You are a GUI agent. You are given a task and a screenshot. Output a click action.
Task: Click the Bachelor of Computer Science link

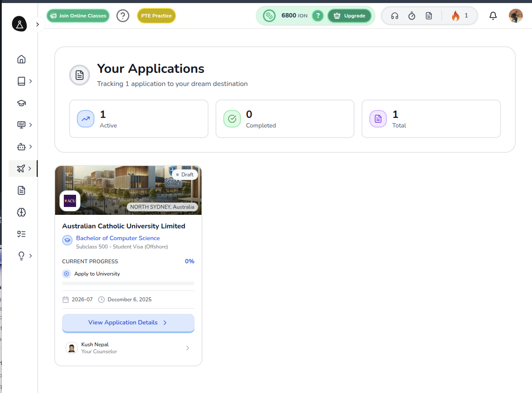[x=118, y=238]
